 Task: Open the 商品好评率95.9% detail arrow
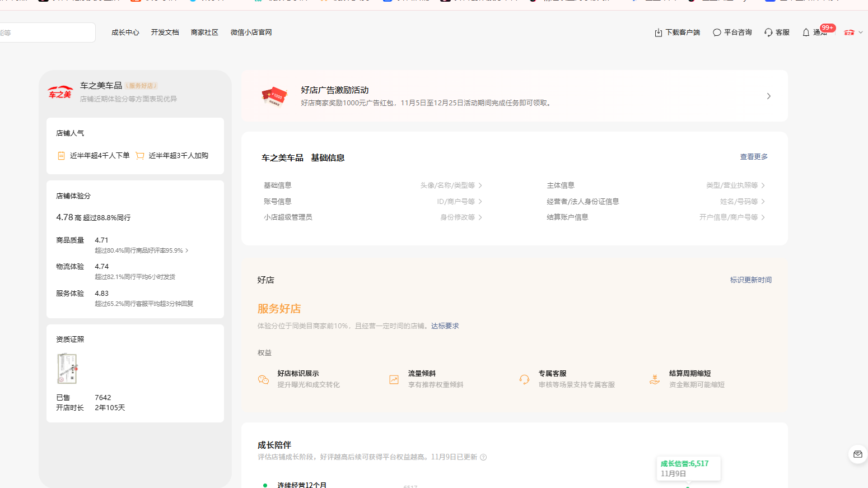[187, 250]
